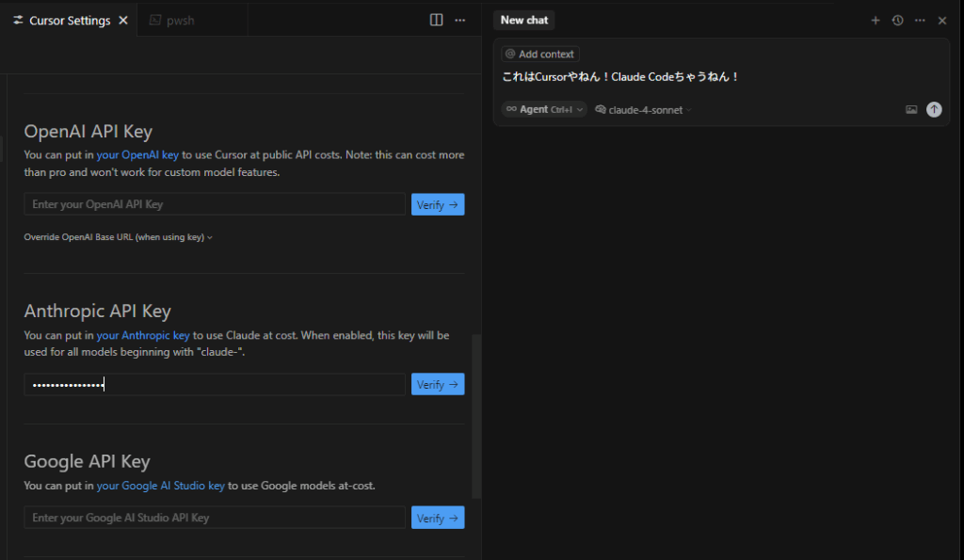Viewport: 964px width, 560px height.
Task: Open editor more actions menu
Action: (x=459, y=21)
